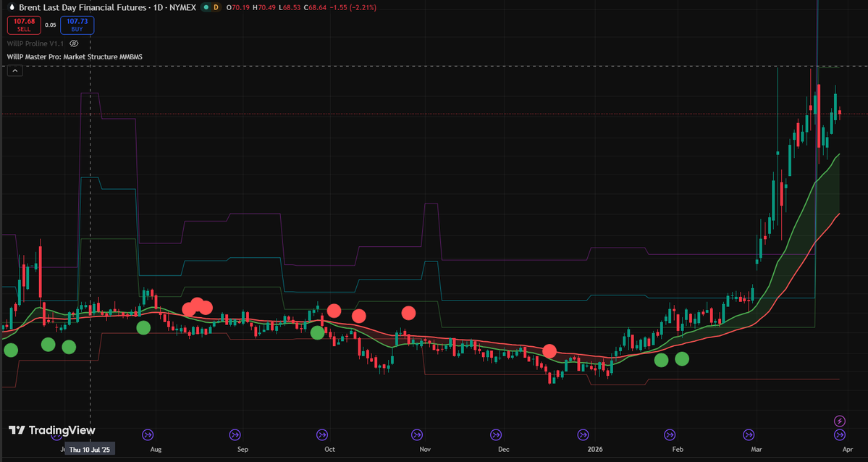Click the Oct label on the time axis

(x=330, y=449)
